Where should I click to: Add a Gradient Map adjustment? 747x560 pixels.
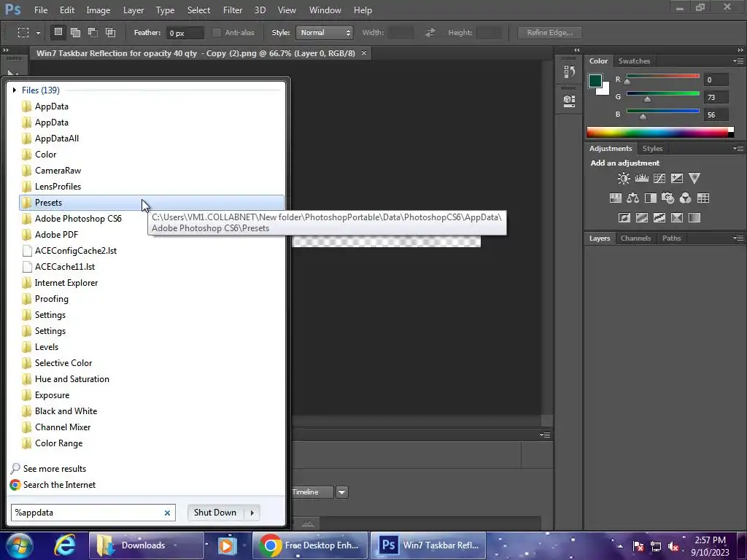(x=694, y=218)
